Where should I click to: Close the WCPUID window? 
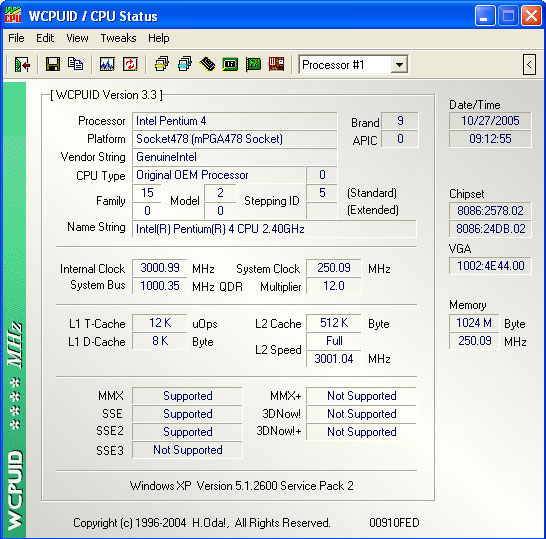click(x=531, y=16)
